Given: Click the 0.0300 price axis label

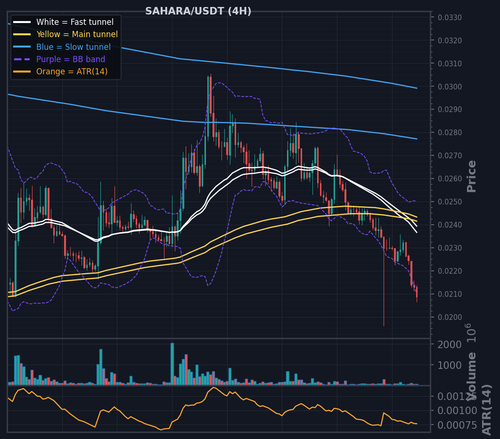Looking at the screenshot, I should point(450,87).
